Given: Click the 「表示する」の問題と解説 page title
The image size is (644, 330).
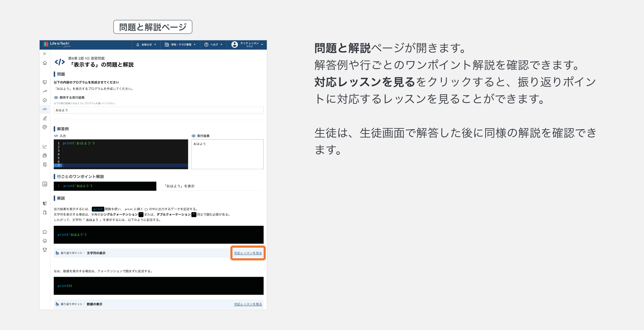Looking at the screenshot, I should 101,65.
